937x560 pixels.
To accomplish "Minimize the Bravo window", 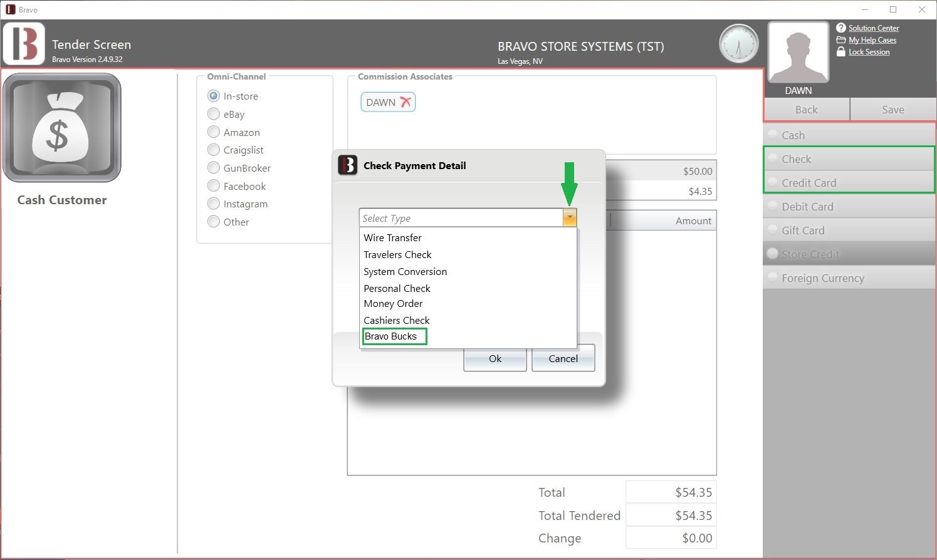I will point(865,9).
